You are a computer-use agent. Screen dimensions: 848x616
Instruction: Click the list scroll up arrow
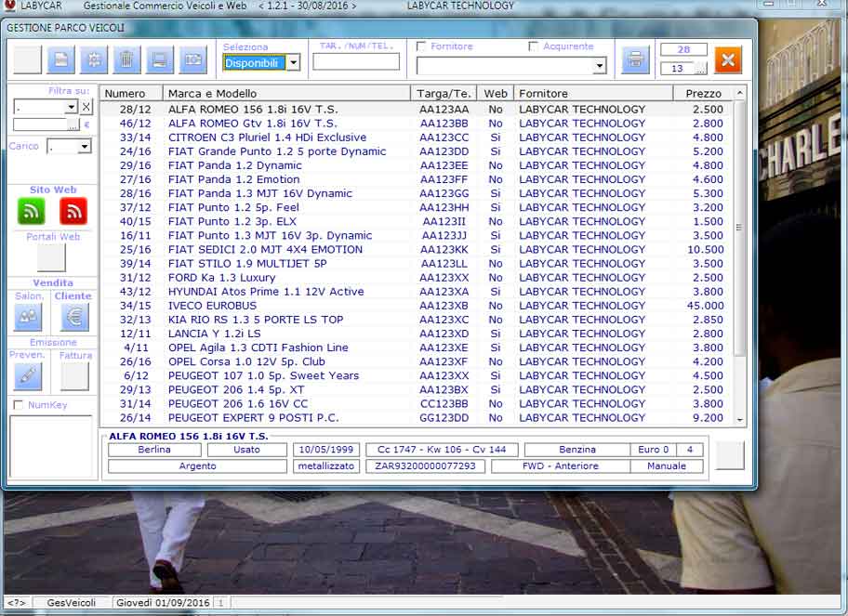click(739, 94)
